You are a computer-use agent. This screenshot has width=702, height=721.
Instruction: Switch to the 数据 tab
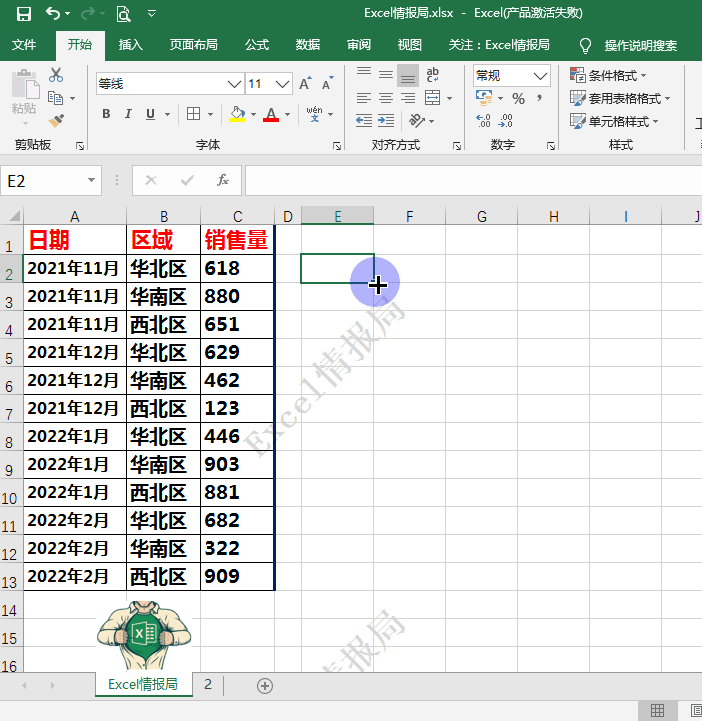(x=308, y=45)
